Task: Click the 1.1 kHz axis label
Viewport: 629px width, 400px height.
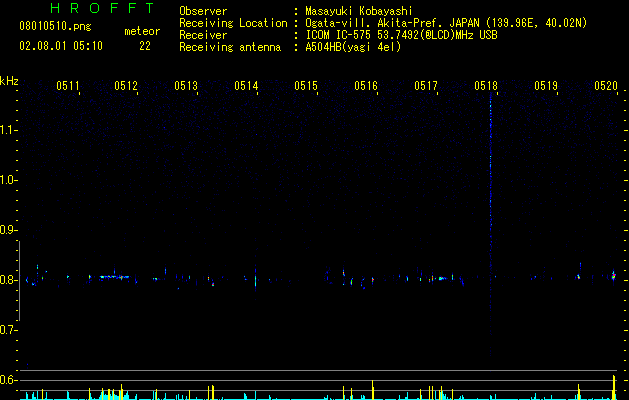Action: coord(8,130)
